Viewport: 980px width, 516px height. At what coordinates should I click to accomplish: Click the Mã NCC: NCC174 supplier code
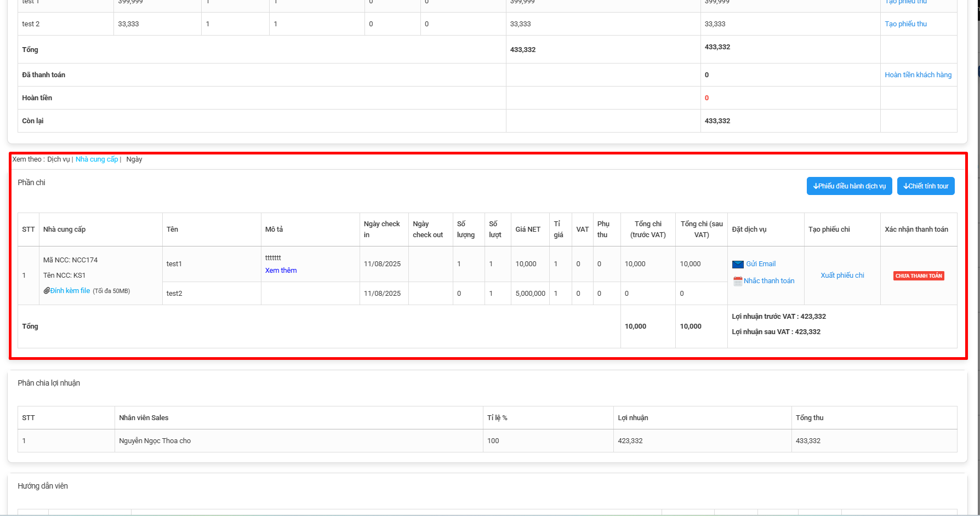[x=70, y=260]
